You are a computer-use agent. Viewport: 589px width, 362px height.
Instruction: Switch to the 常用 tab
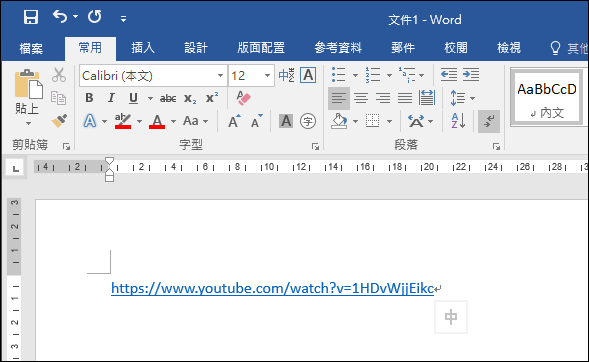click(90, 48)
